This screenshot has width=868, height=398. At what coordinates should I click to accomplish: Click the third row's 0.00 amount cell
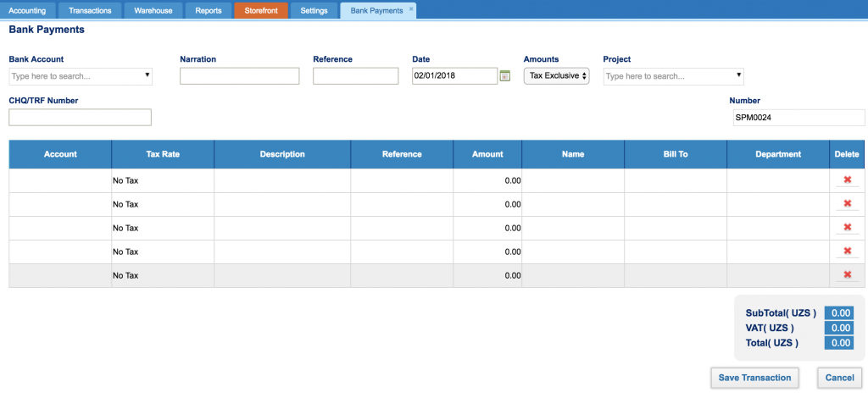coord(487,228)
